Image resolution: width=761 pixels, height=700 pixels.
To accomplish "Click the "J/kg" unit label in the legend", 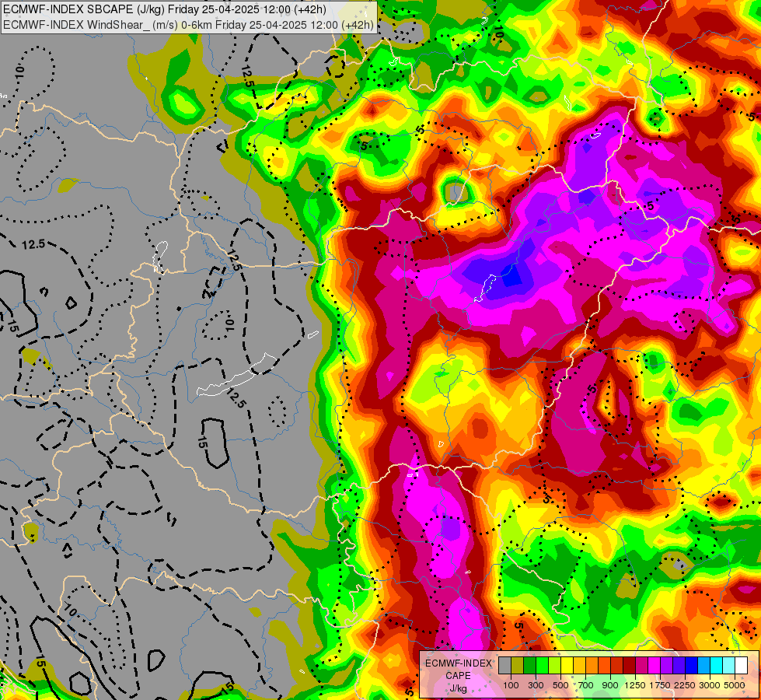I will [x=458, y=688].
